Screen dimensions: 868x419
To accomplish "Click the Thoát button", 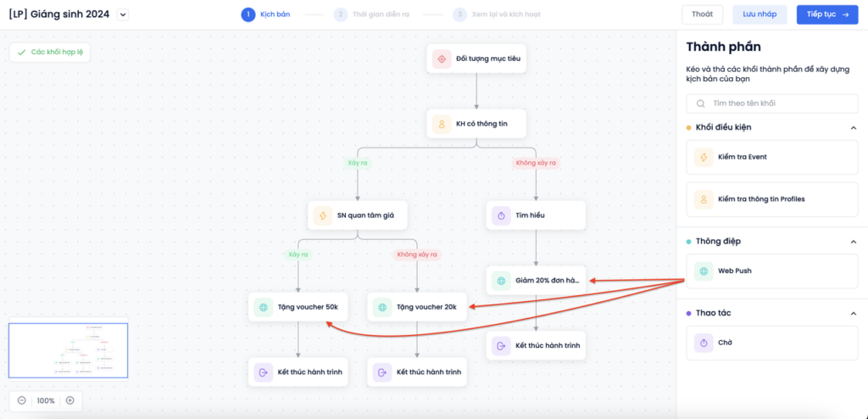I will pos(703,14).
